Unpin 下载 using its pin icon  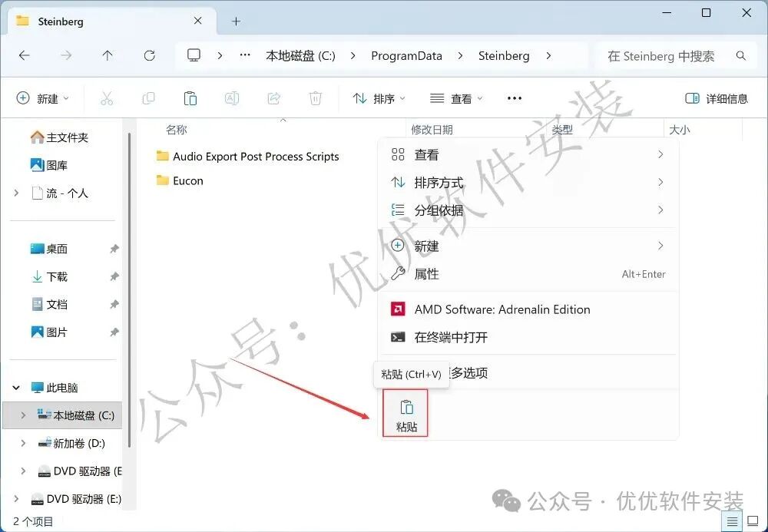[x=114, y=276]
